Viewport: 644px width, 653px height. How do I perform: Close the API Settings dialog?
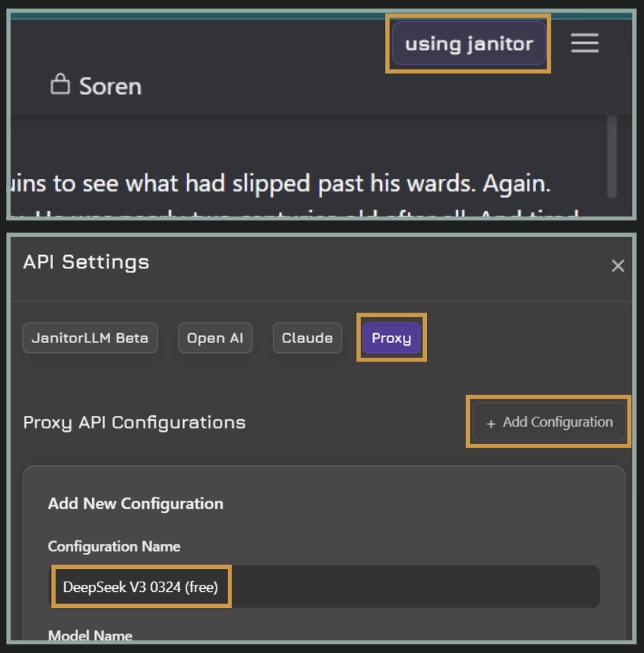[618, 266]
